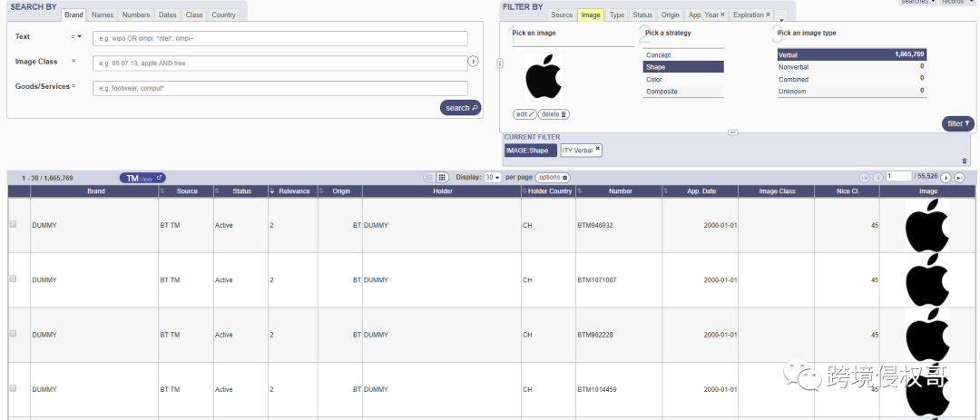
Task: Tick checkbox for BTM982228 row
Action: point(13,334)
